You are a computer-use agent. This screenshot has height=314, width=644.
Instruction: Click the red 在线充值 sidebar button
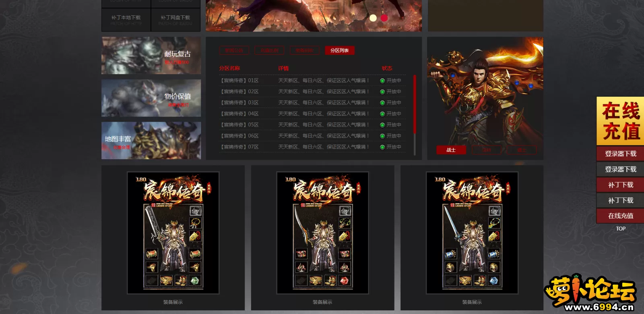point(620,216)
